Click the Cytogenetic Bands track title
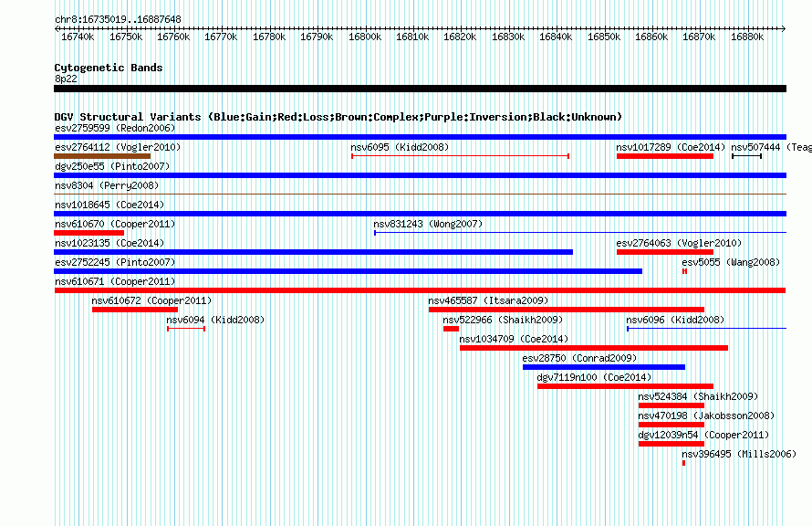The height and width of the screenshot is (526, 812). click(109, 68)
